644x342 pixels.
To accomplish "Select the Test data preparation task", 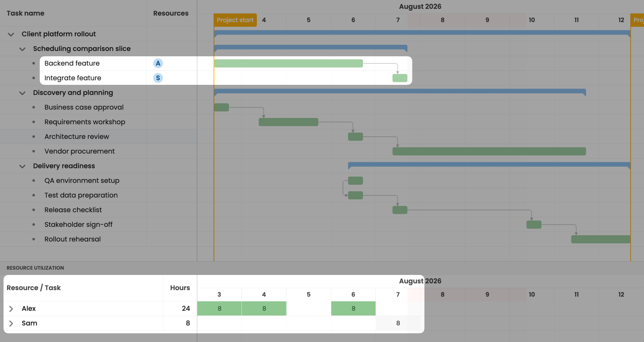I will tap(81, 195).
